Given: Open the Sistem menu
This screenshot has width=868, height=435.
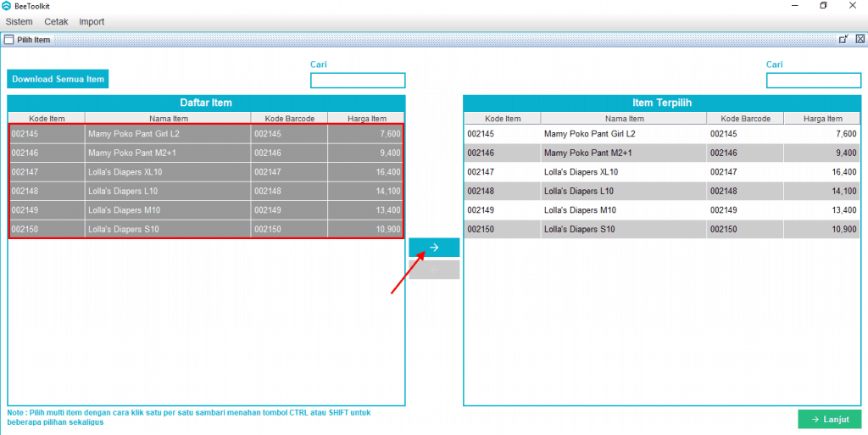Looking at the screenshot, I should tap(19, 22).
